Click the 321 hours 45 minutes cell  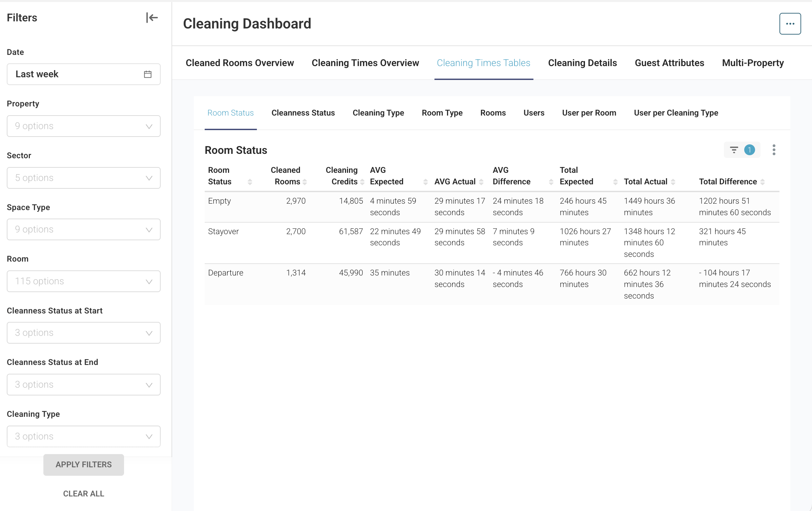723,237
